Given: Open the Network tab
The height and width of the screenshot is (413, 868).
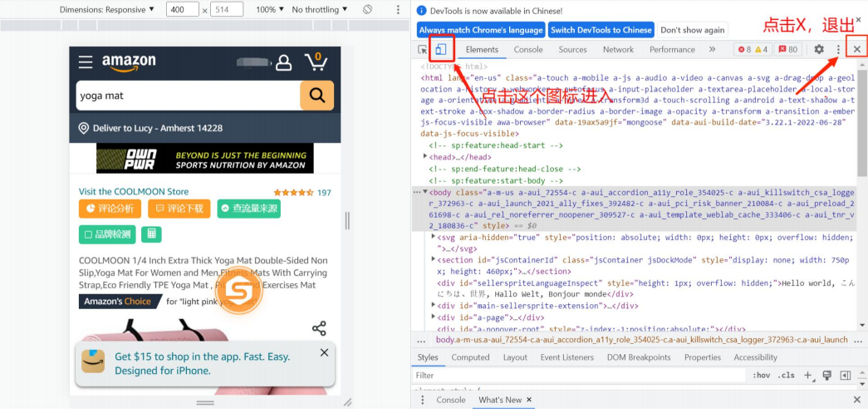Looking at the screenshot, I should point(618,49).
